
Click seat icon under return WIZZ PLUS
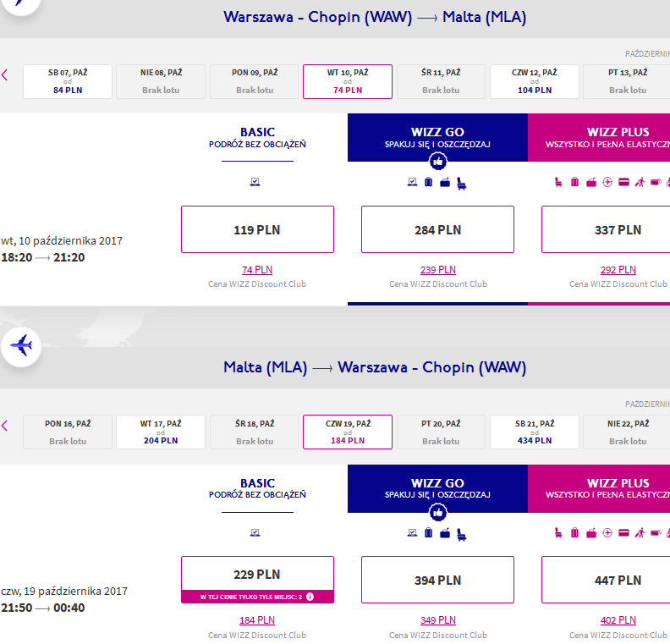[x=558, y=533]
